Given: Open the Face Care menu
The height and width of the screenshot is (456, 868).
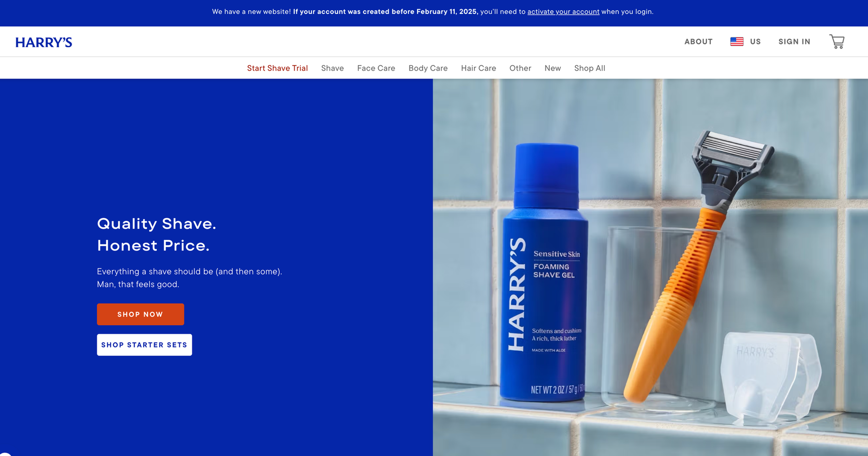Looking at the screenshot, I should pos(376,68).
